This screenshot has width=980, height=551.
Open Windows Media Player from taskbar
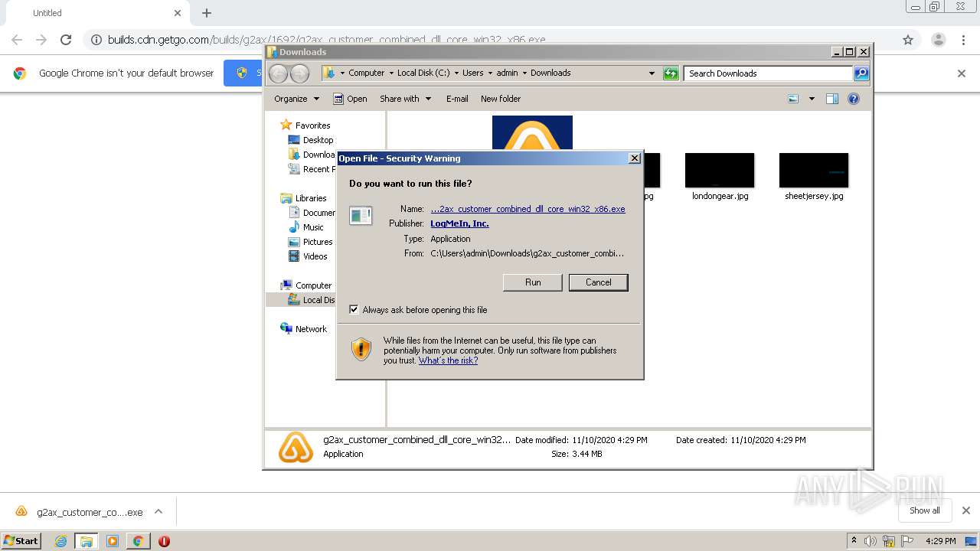coord(113,541)
